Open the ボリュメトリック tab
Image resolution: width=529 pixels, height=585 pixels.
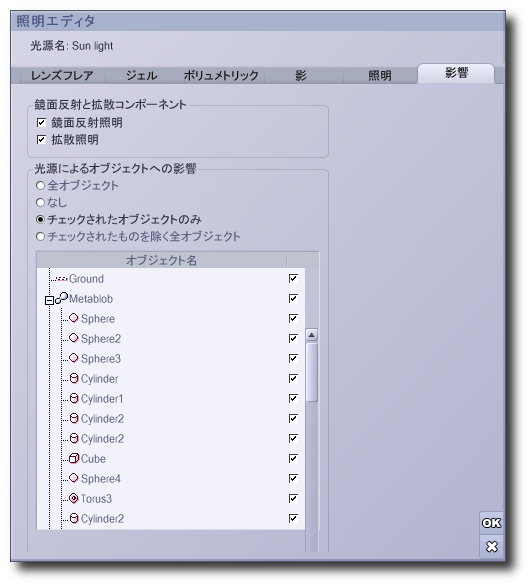(221, 75)
